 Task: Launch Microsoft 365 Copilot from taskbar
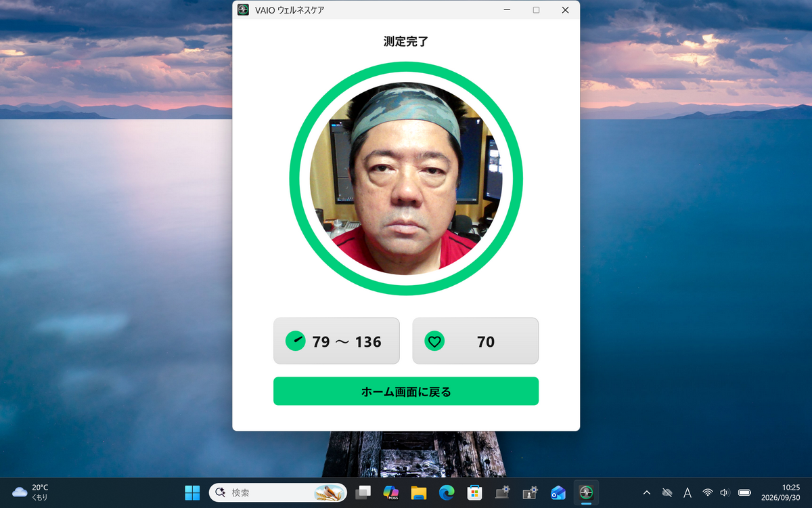point(391,492)
